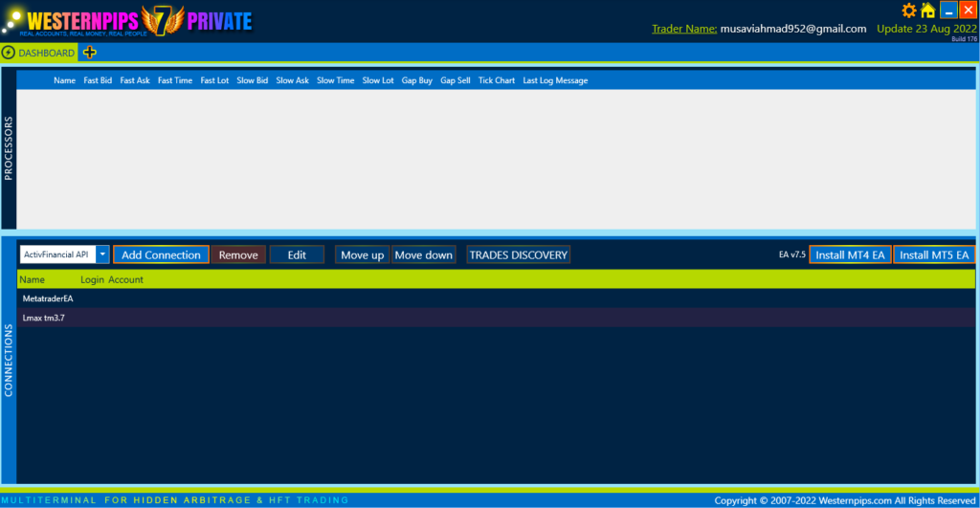Click the trader email musaviahmad952@gmail.com
The height and width of the screenshot is (508, 980).
pyautogui.click(x=793, y=29)
